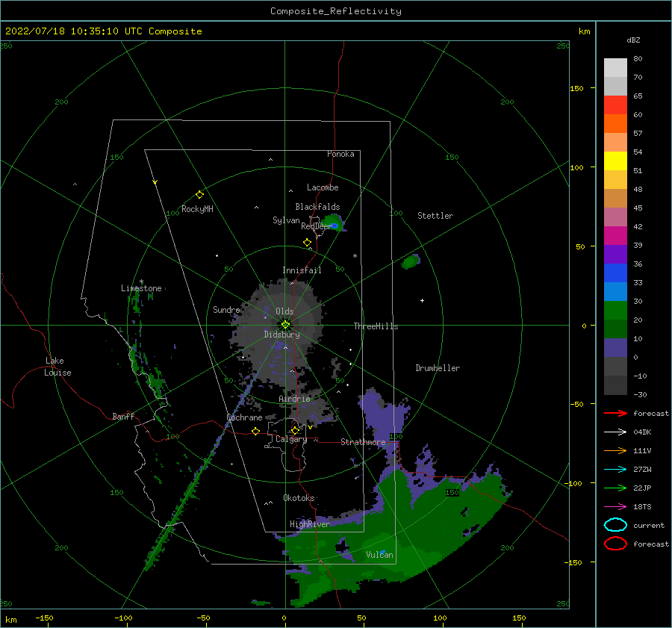Click the Stettler label
Viewport: 672px width, 628px height.
click(435, 216)
